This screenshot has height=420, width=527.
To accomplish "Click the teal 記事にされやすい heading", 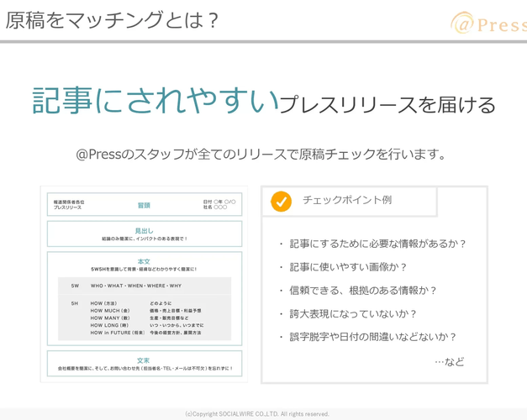I will tap(155, 100).
